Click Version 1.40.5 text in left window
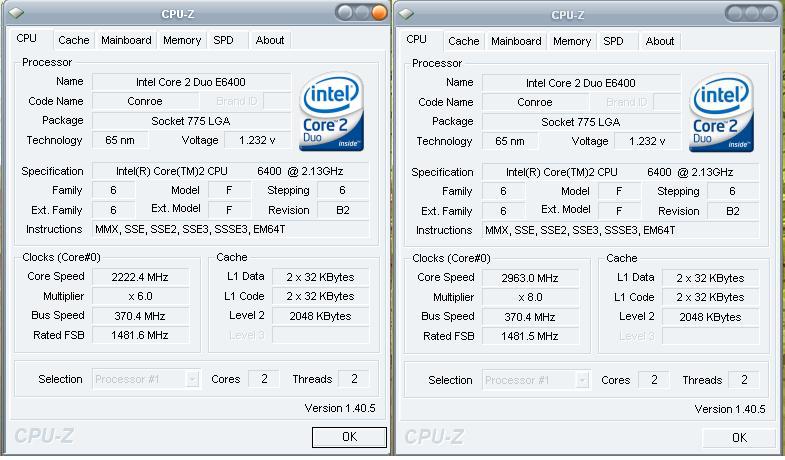The width and height of the screenshot is (785, 460). (x=340, y=408)
